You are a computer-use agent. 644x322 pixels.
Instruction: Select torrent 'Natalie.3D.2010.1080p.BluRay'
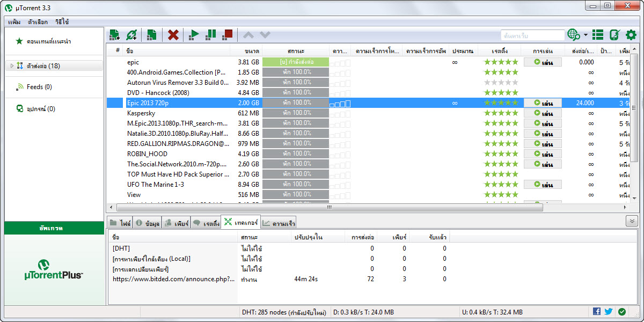(178, 134)
